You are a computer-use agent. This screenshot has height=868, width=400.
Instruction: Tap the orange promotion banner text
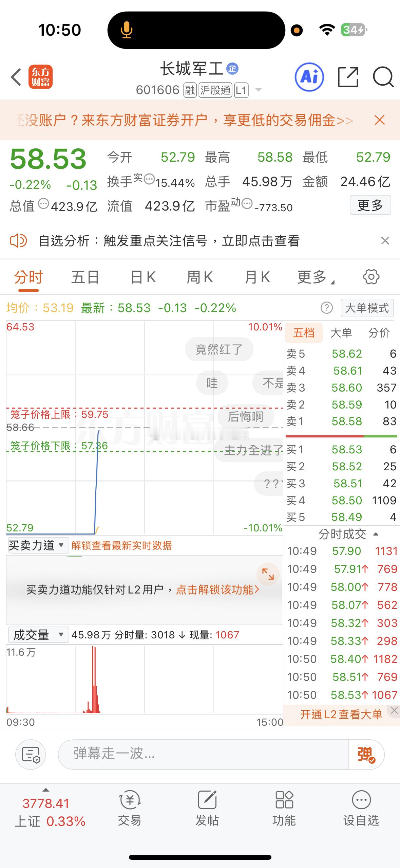pyautogui.click(x=184, y=120)
